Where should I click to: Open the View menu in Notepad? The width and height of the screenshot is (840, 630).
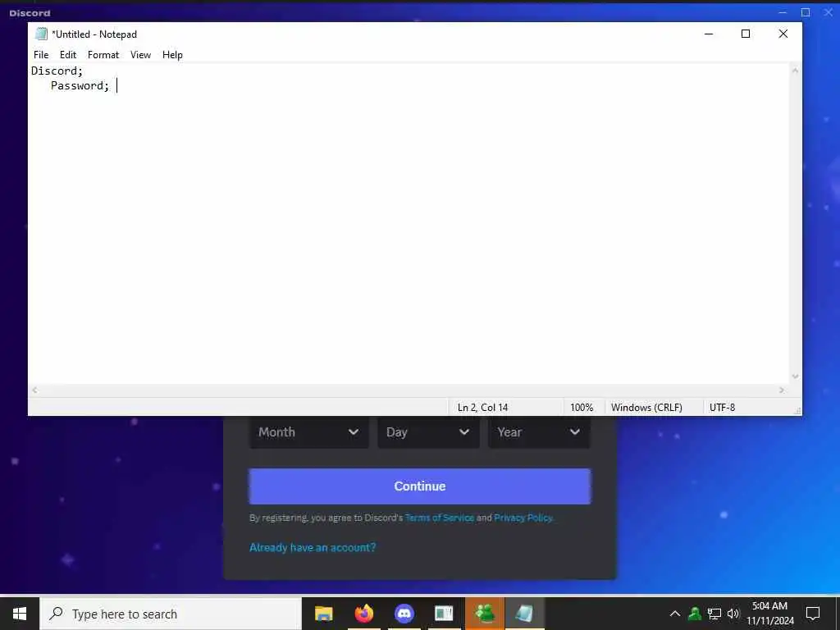[140, 55]
